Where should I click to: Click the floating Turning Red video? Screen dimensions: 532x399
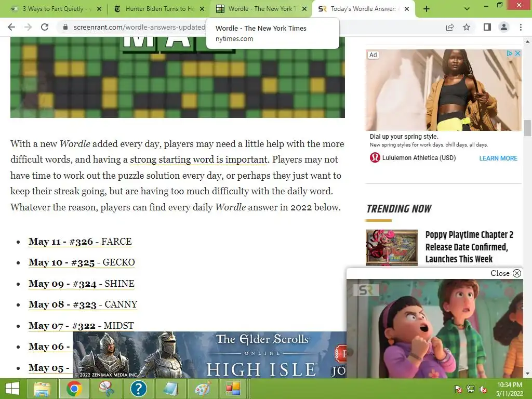(435, 328)
